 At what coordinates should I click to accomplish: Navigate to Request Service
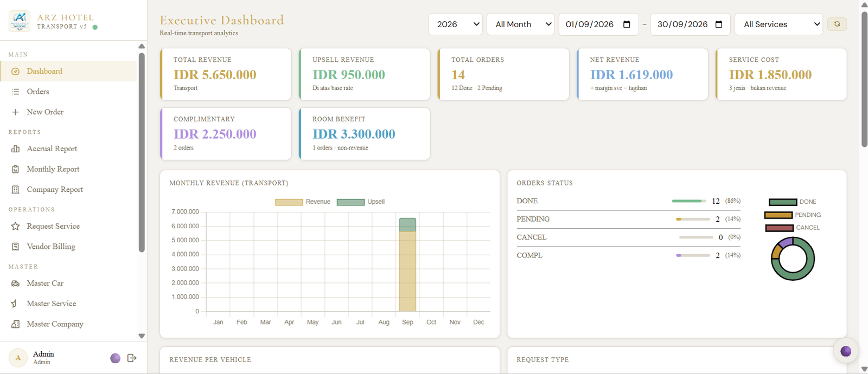[x=68, y=226]
